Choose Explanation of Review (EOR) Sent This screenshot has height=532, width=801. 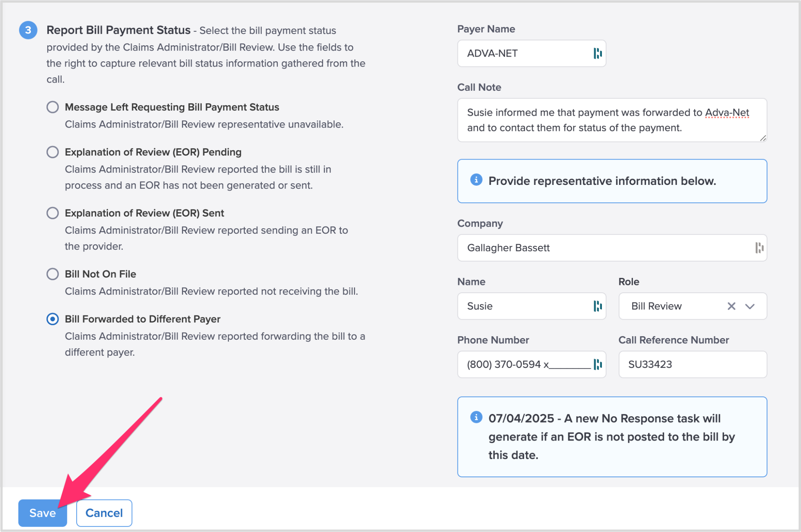point(53,213)
